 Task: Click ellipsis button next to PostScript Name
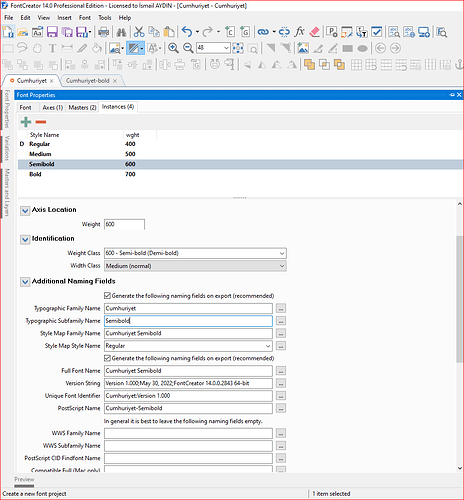[281, 408]
